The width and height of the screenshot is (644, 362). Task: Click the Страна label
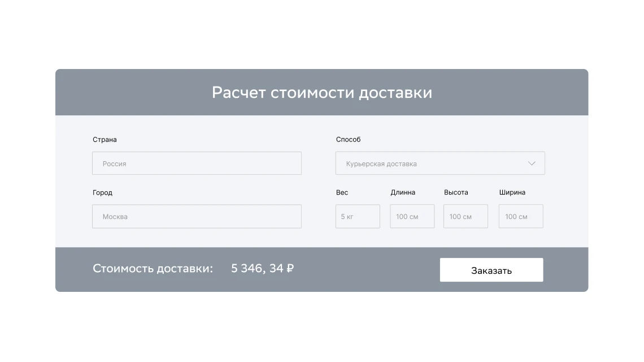click(105, 140)
